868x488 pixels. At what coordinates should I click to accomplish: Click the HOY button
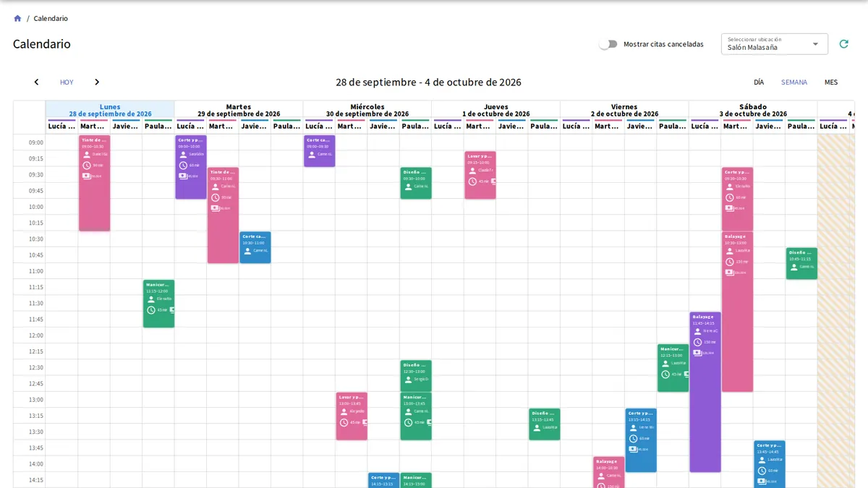[x=67, y=82]
